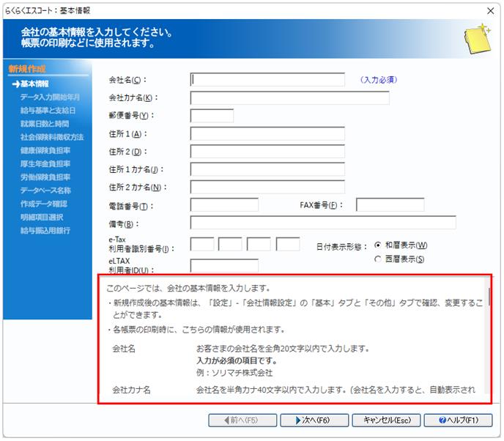Screen dimensions: 504x441
Task: Click the 郵便番号 input field
Action: click(212, 116)
